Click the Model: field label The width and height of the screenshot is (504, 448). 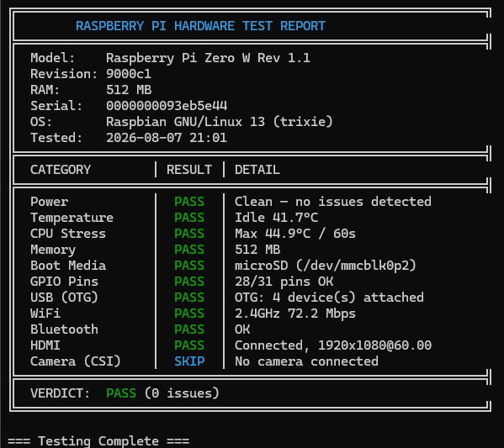pyautogui.click(x=53, y=58)
